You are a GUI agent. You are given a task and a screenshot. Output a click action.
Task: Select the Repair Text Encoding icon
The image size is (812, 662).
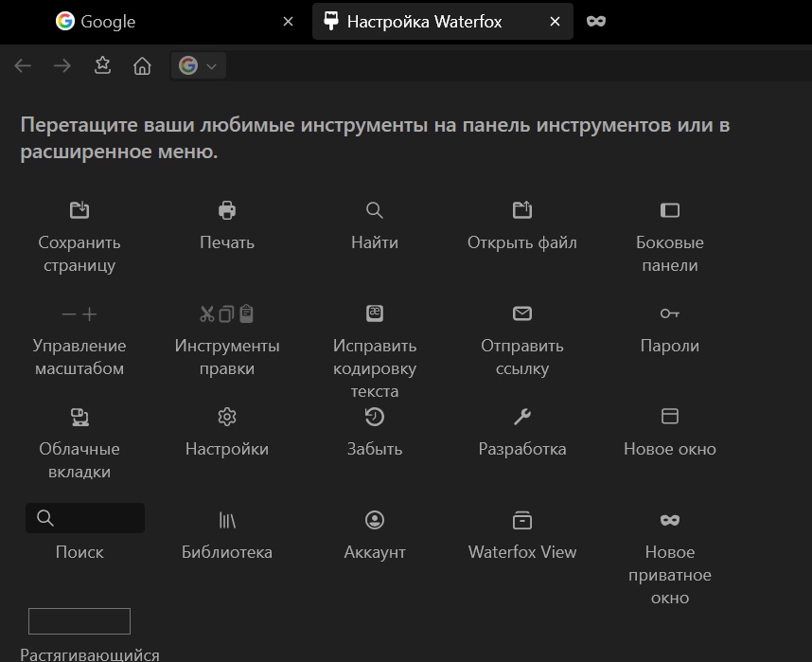click(x=375, y=313)
